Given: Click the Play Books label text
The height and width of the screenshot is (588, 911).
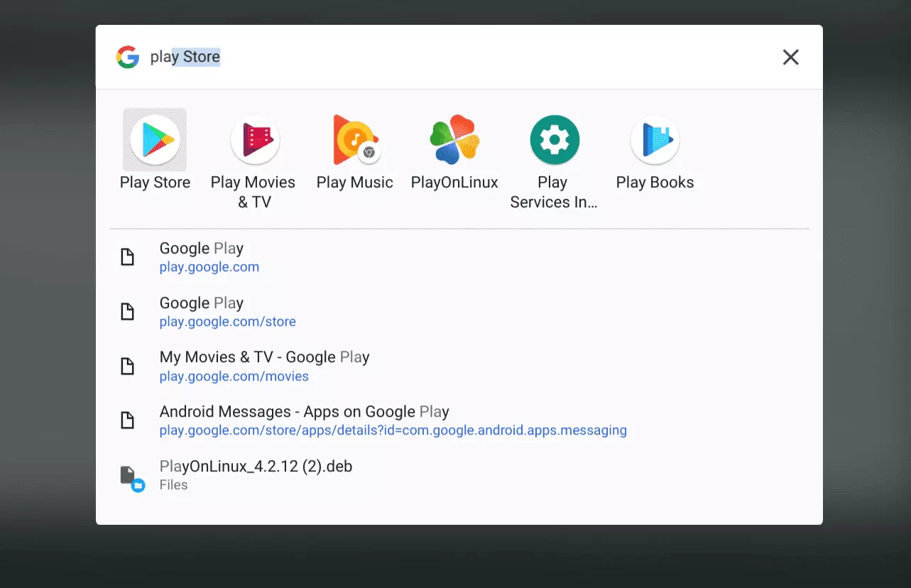Looking at the screenshot, I should pos(655,183).
